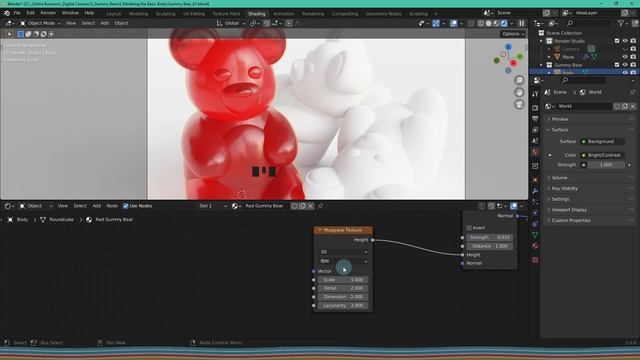
Task: Expand the Viewport Display panel
Action: click(569, 210)
